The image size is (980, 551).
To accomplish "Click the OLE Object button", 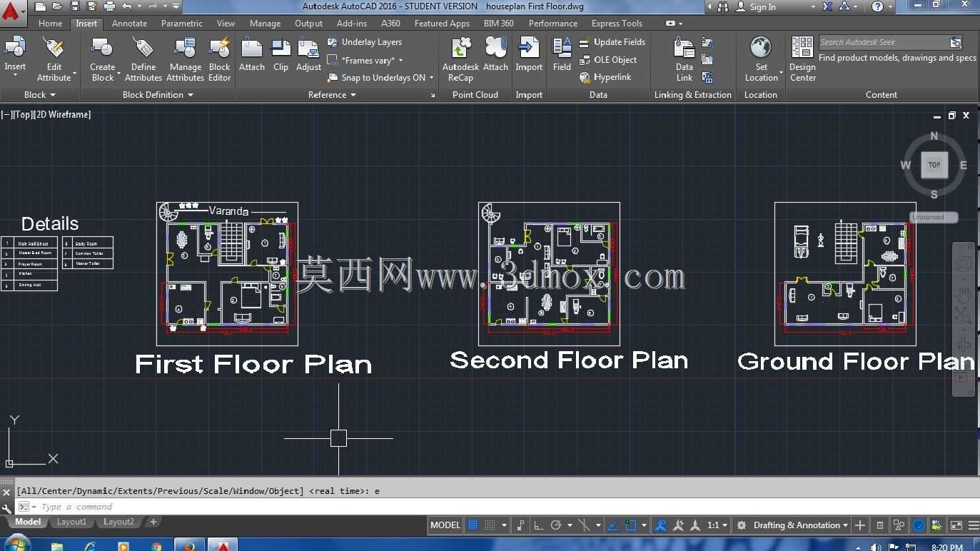I will (608, 60).
